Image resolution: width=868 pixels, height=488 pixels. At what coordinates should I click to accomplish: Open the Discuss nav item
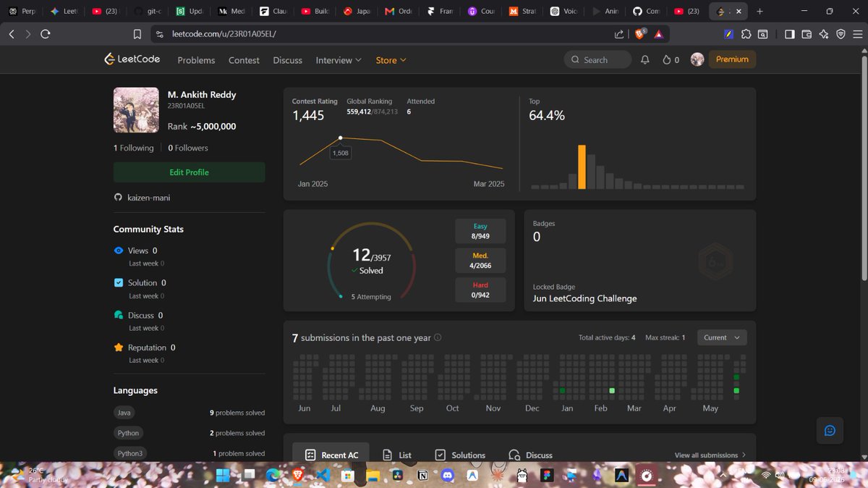287,60
